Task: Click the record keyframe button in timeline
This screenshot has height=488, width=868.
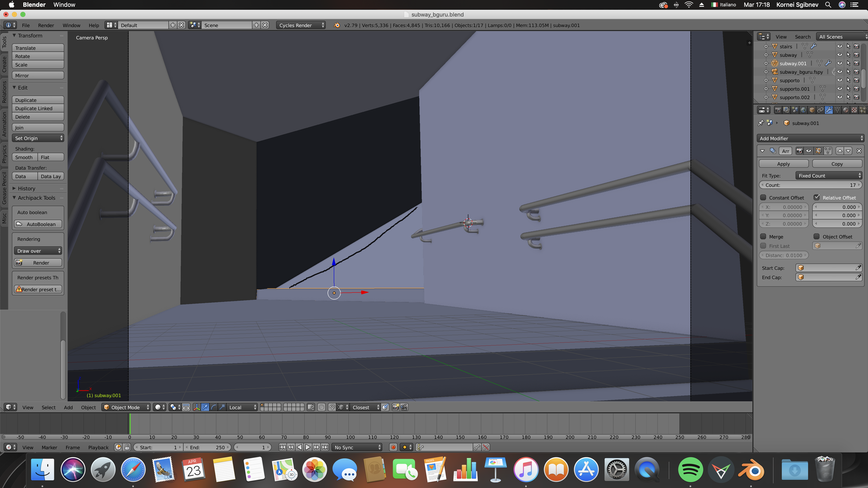Action: click(x=393, y=447)
